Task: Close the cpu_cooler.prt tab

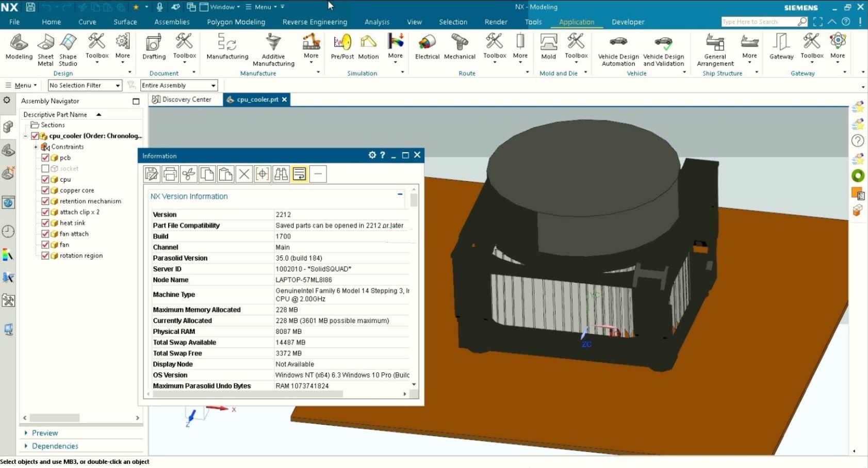Action: point(284,100)
